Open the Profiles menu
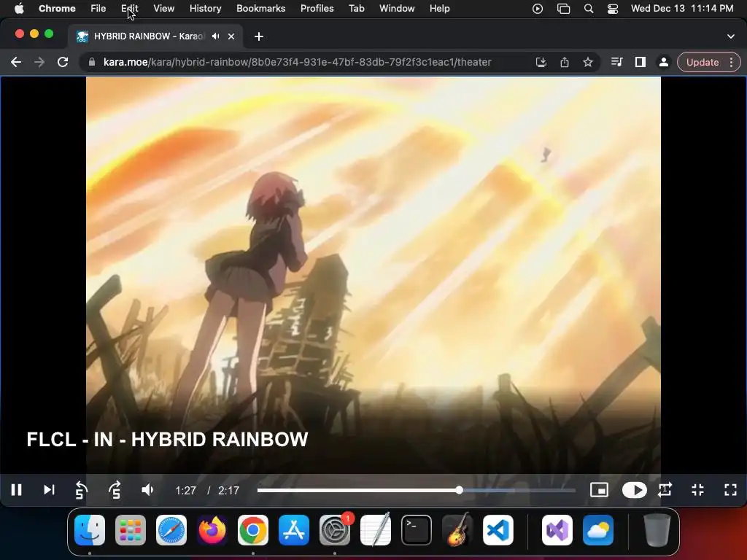This screenshot has height=560, width=747. (317, 8)
